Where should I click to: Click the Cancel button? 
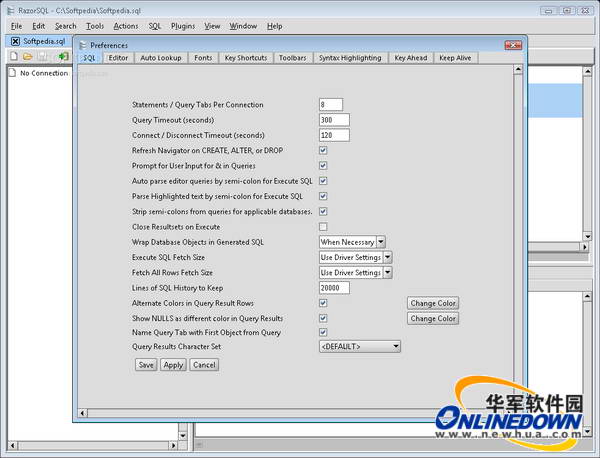pos(204,365)
